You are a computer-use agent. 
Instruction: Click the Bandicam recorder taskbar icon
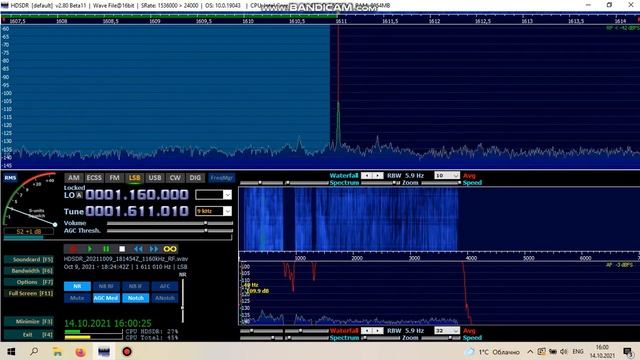[127, 351]
